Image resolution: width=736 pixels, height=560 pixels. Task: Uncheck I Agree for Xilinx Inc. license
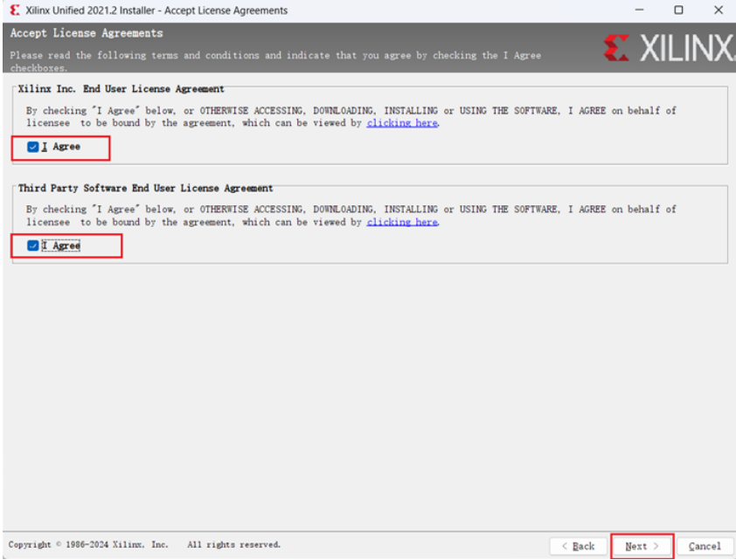coord(33,147)
